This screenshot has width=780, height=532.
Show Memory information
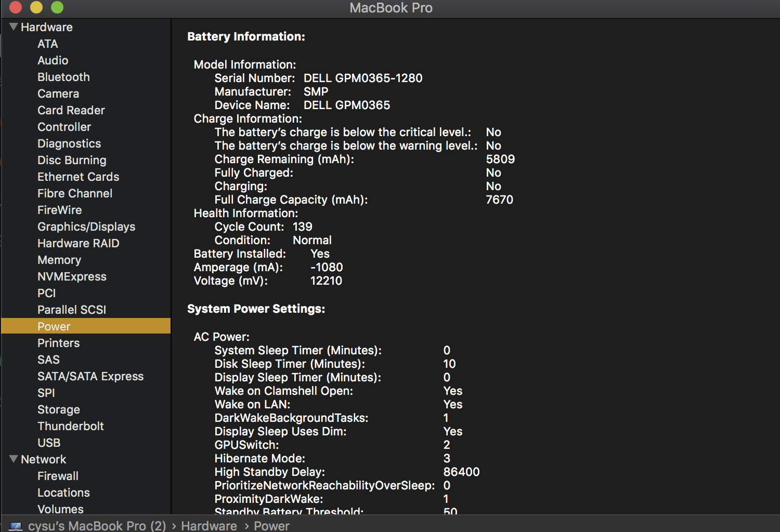point(59,260)
